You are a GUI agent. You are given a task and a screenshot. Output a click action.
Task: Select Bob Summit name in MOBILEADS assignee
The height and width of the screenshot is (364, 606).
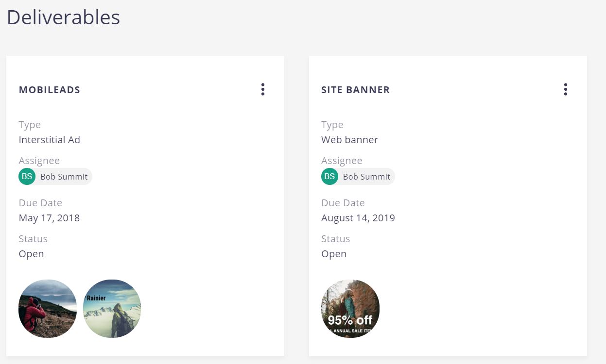point(64,177)
